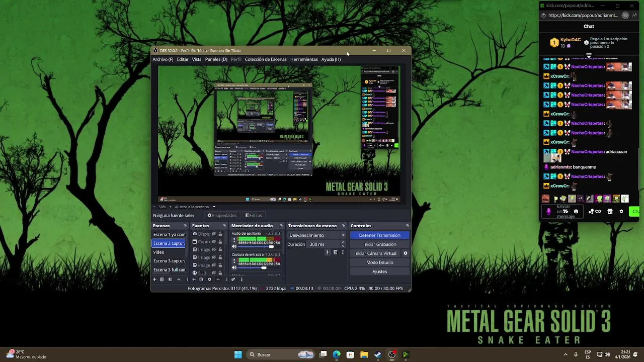Open extra scene options three-dot menu
Screen dimensions: 644x362
point(188,280)
